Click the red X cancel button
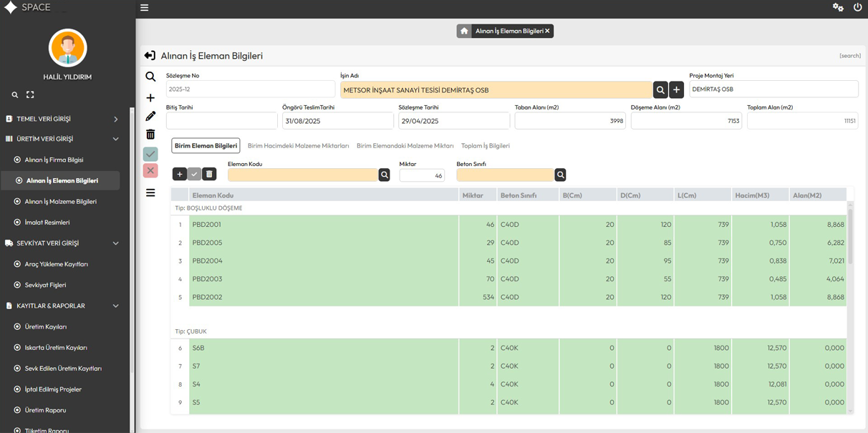This screenshot has width=868, height=433. coord(150,170)
